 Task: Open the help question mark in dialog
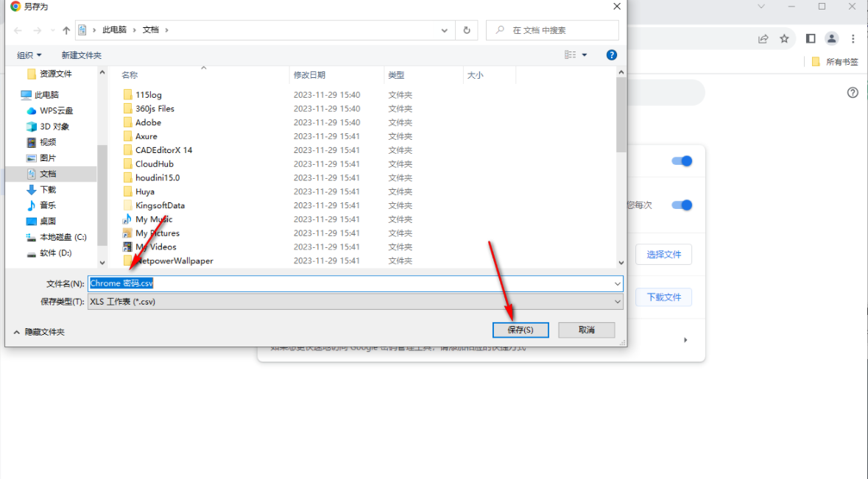tap(612, 54)
